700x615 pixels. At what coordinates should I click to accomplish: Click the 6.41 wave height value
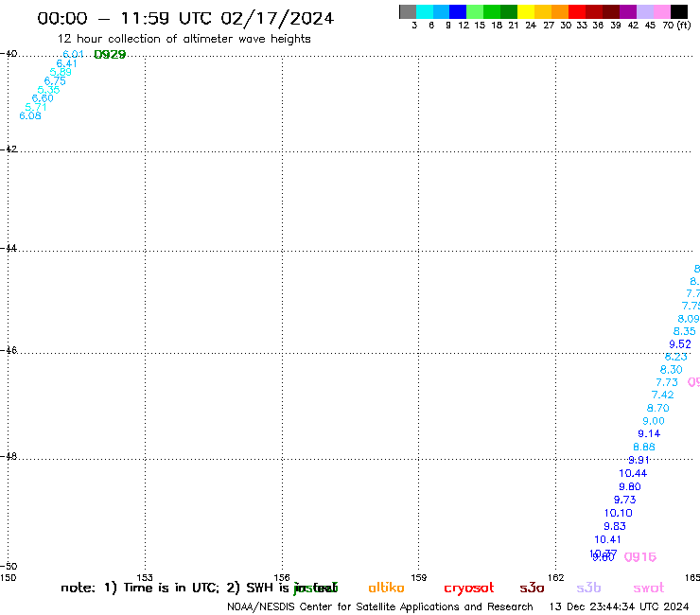click(66, 63)
